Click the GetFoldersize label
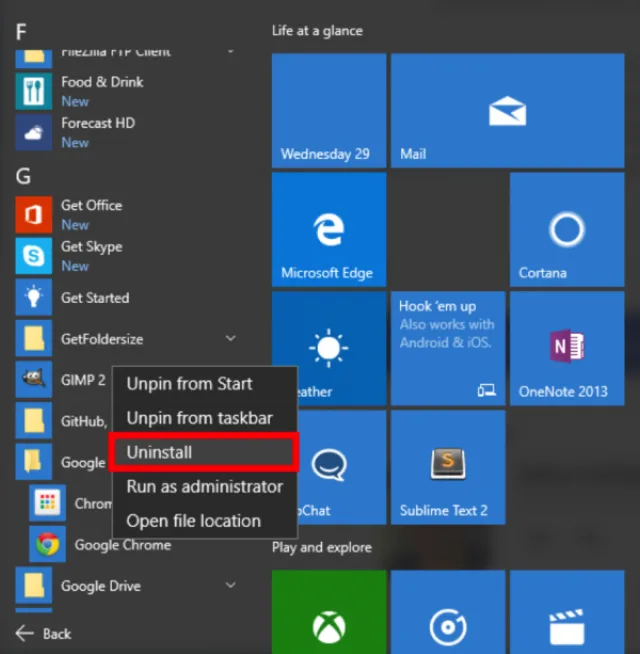The height and width of the screenshot is (654, 640). pos(102,339)
